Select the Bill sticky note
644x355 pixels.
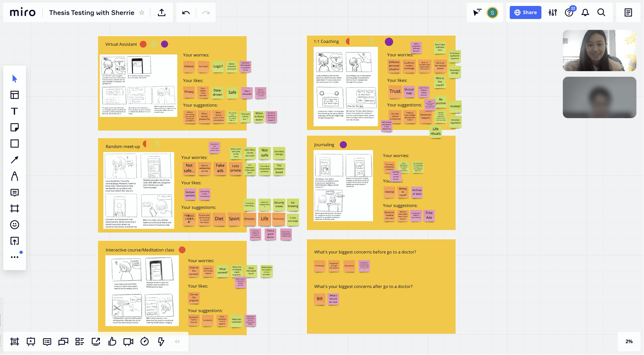click(320, 299)
